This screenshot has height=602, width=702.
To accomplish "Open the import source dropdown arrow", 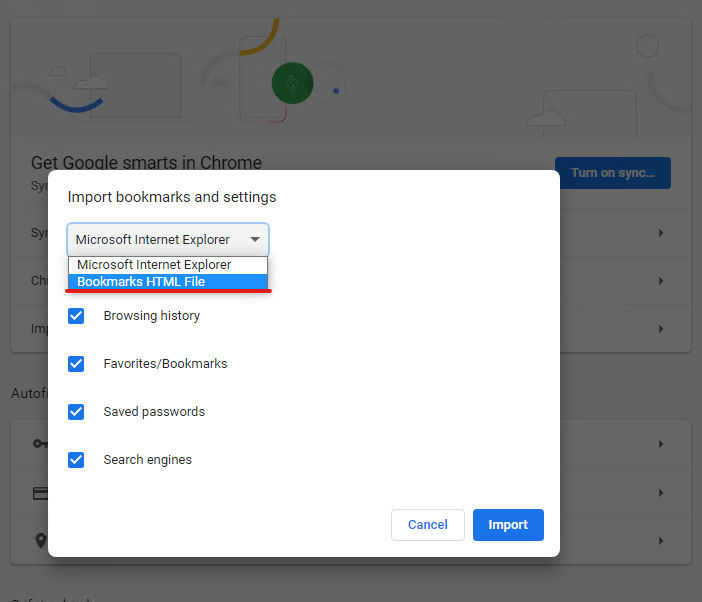I will [255, 239].
